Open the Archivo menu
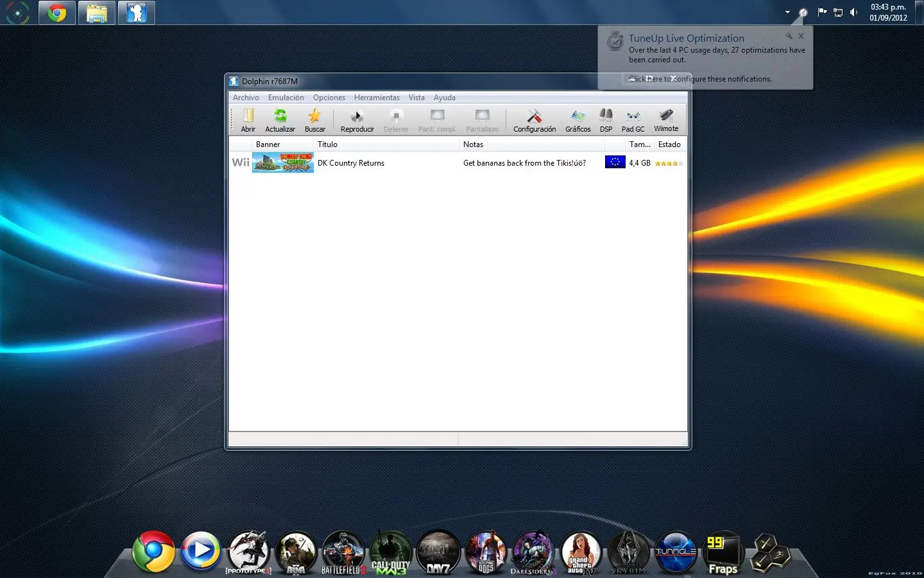 pyautogui.click(x=246, y=98)
